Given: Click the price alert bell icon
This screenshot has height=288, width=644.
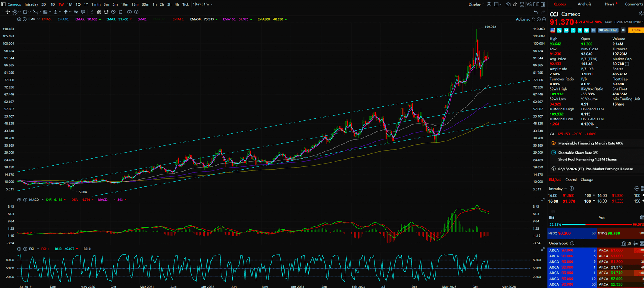Looking at the screenshot, I should pyautogui.click(x=623, y=30).
